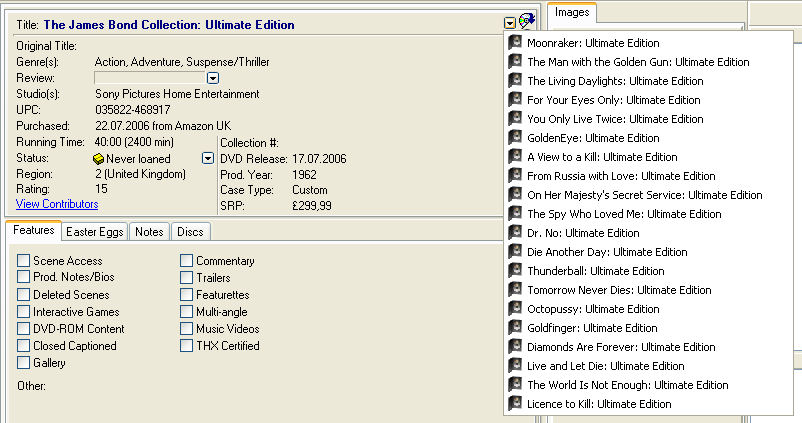Select the Images tab
This screenshot has height=423, width=802.
(572, 12)
